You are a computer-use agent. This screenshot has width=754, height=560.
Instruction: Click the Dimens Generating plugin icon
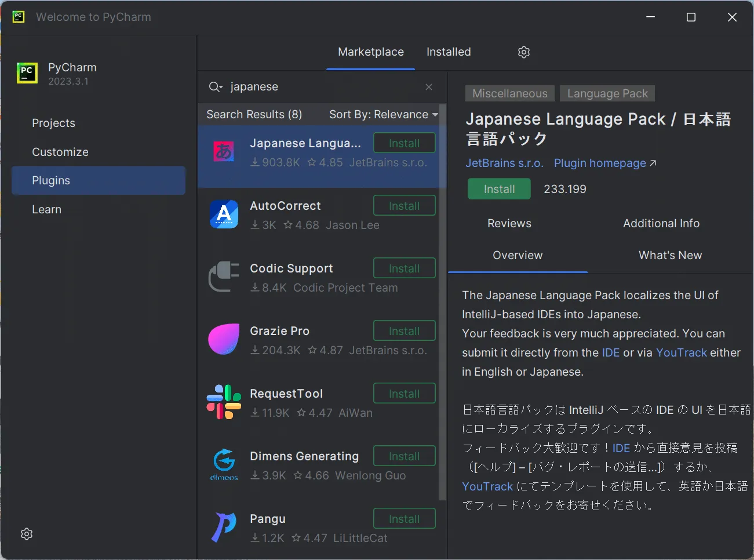[224, 464]
